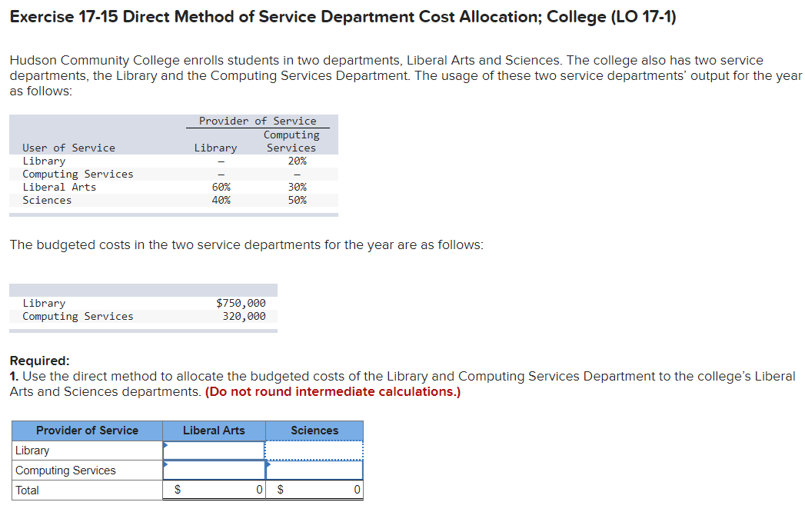The width and height of the screenshot is (805, 532).
Task: Click the Total row label
Action: (25, 490)
